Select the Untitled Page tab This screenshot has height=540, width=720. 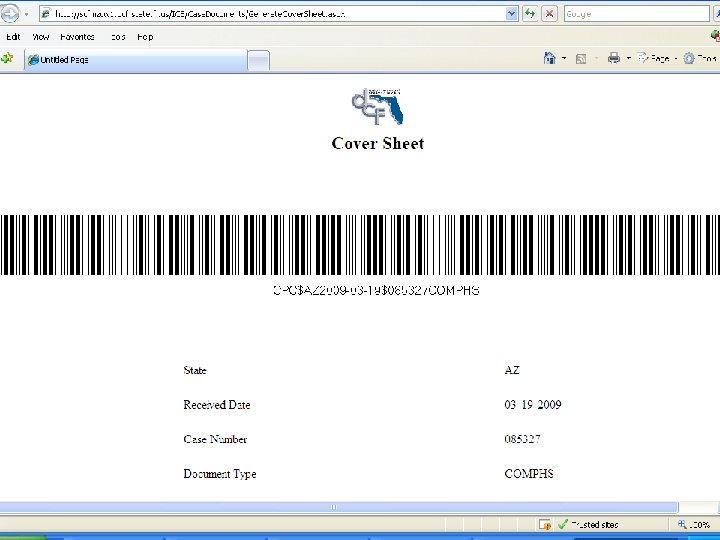pyautogui.click(x=135, y=60)
